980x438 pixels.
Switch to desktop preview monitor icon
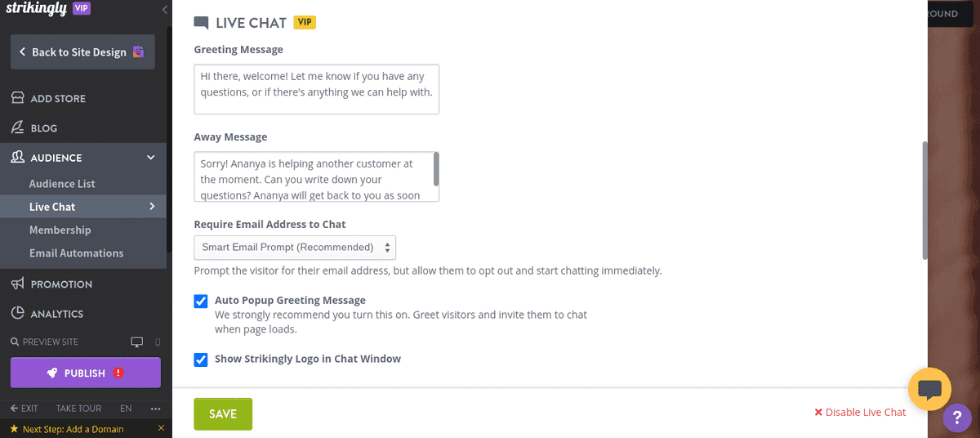(x=137, y=342)
